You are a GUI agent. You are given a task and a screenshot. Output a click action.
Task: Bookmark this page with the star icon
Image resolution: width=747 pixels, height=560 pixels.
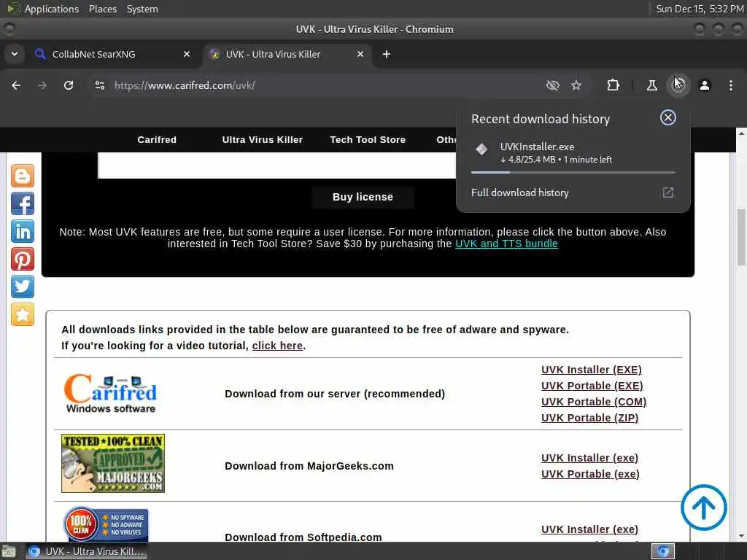(576, 85)
